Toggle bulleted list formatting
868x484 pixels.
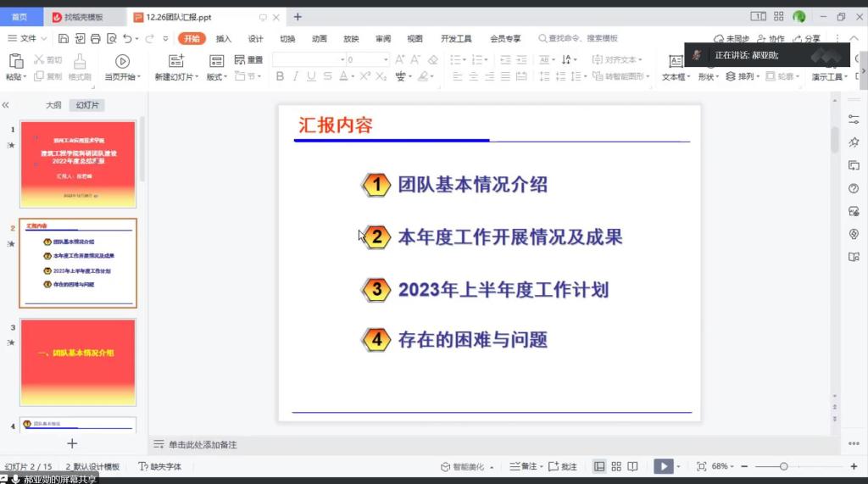[x=455, y=59]
